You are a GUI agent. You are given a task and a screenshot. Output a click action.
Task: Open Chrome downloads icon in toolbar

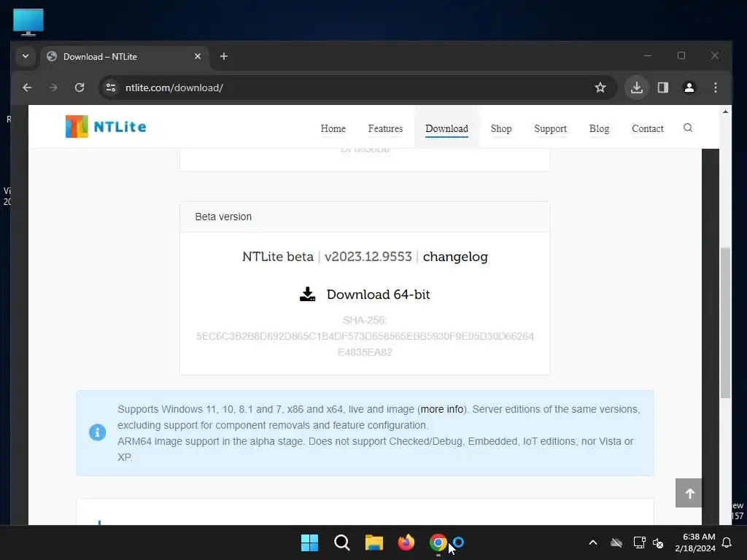click(637, 87)
